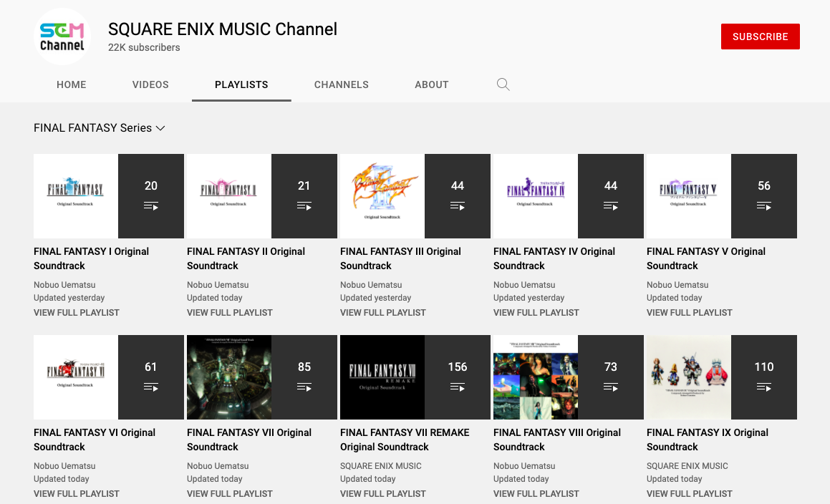View full playlist for FINAL FANTASY VII Original
830x504 pixels.
(230, 494)
